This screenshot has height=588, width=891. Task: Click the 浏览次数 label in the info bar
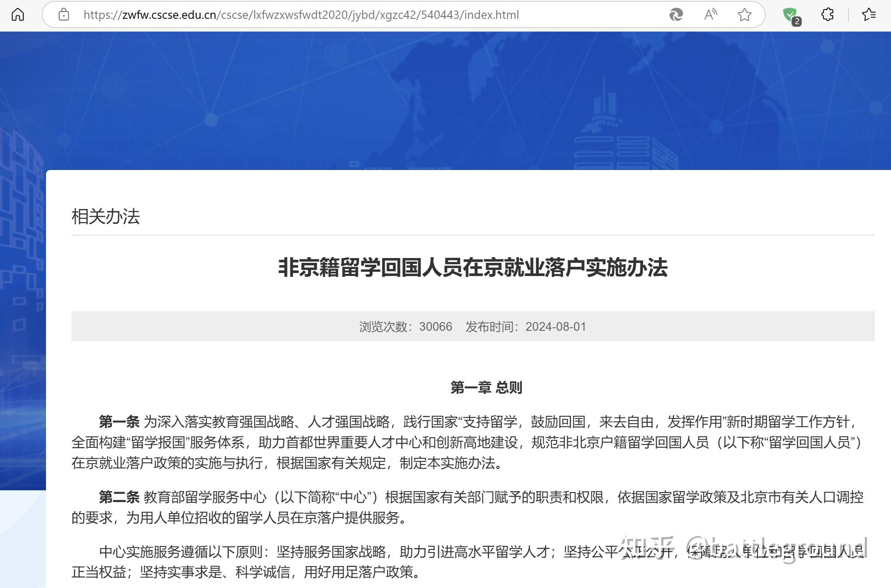pyautogui.click(x=385, y=326)
